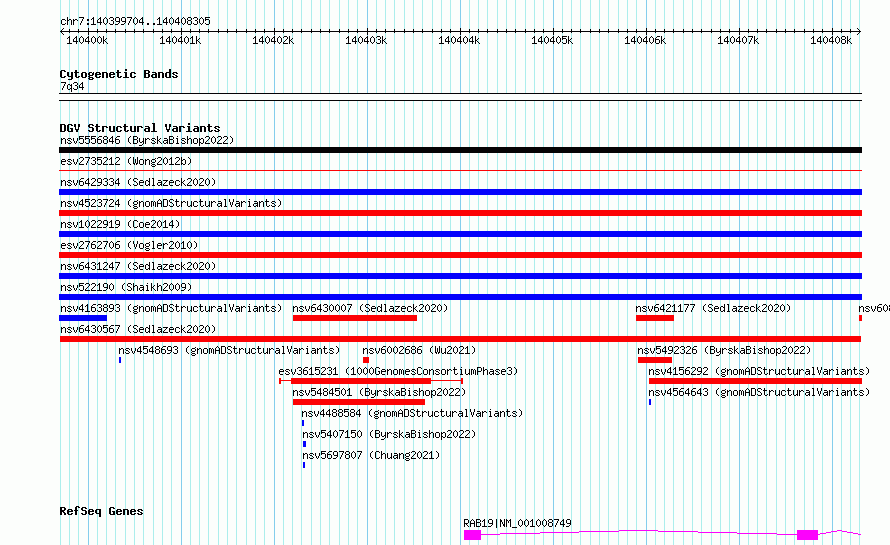The image size is (890, 545).
Task: Select the red nsv6421177 variant bar
Action: (x=655, y=318)
